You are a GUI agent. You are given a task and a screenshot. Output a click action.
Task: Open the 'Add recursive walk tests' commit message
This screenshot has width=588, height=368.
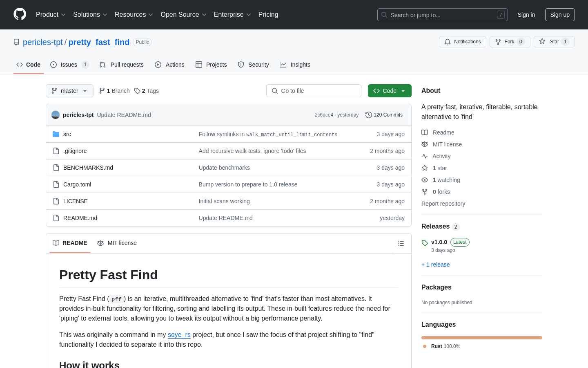[x=252, y=151]
